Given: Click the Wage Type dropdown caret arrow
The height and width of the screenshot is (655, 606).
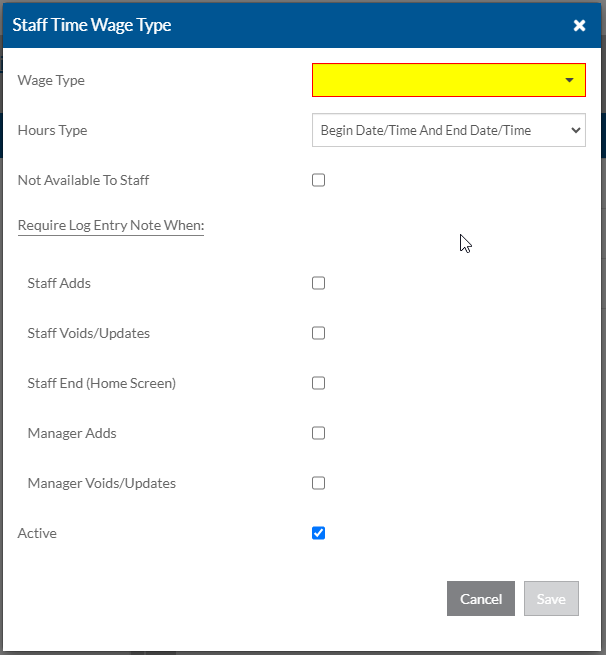Looking at the screenshot, I should [x=569, y=80].
